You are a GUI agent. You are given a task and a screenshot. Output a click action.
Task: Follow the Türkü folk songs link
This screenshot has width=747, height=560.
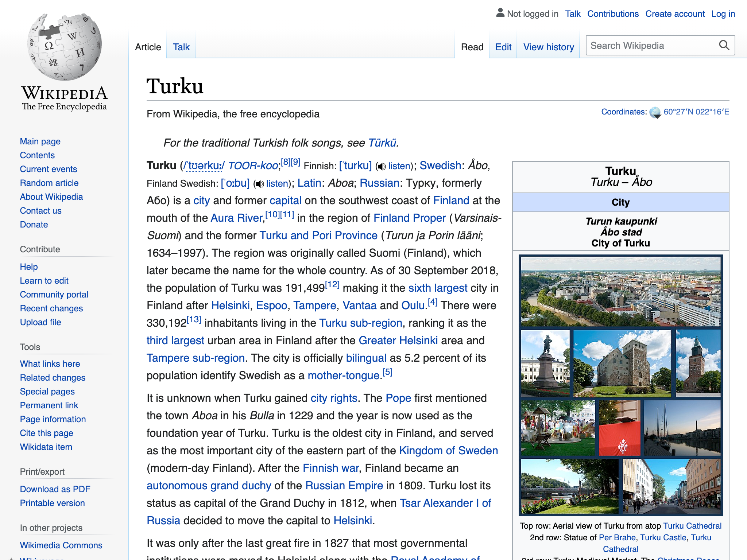(x=382, y=143)
